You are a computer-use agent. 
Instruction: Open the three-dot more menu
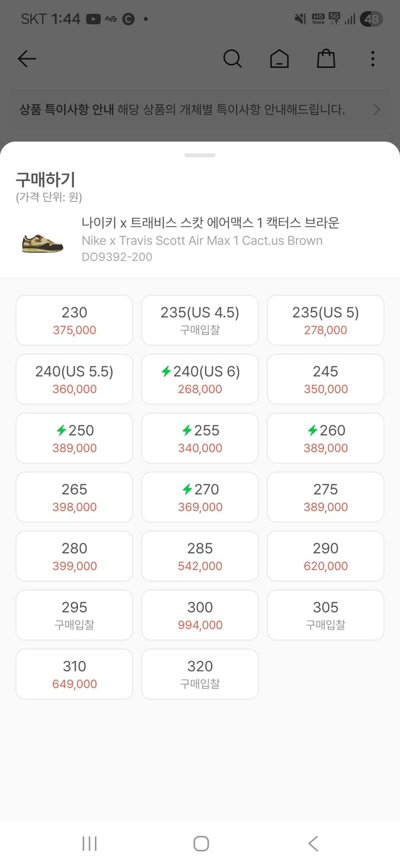(373, 58)
